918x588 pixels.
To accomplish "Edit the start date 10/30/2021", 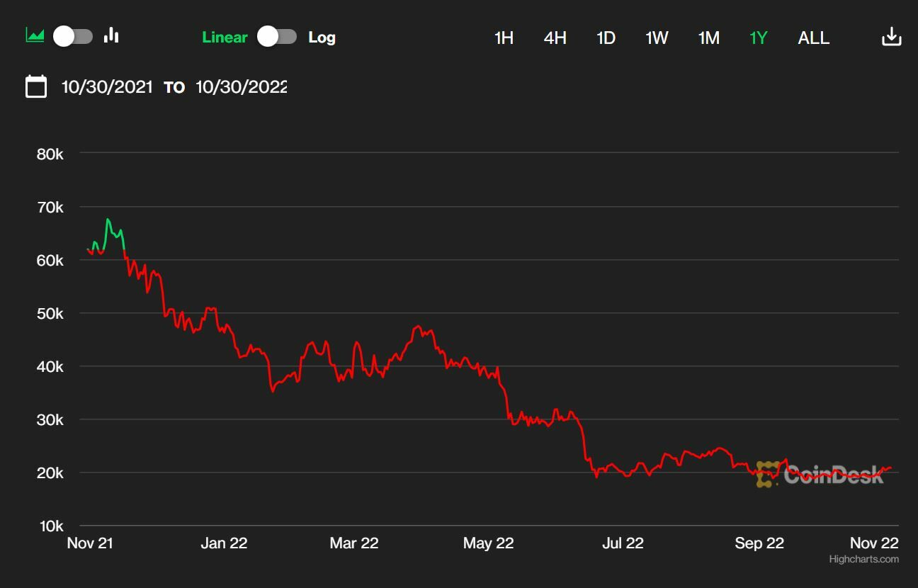I will tap(107, 87).
